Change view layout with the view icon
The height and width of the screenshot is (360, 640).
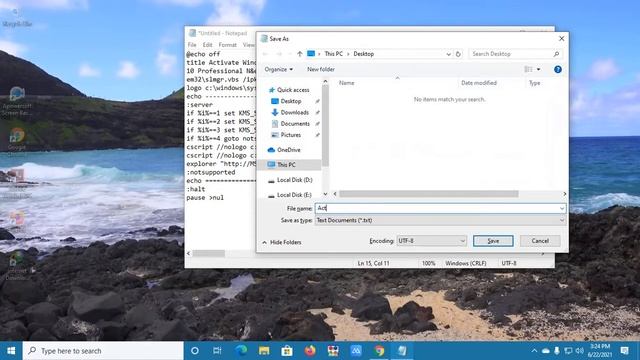tap(528, 69)
